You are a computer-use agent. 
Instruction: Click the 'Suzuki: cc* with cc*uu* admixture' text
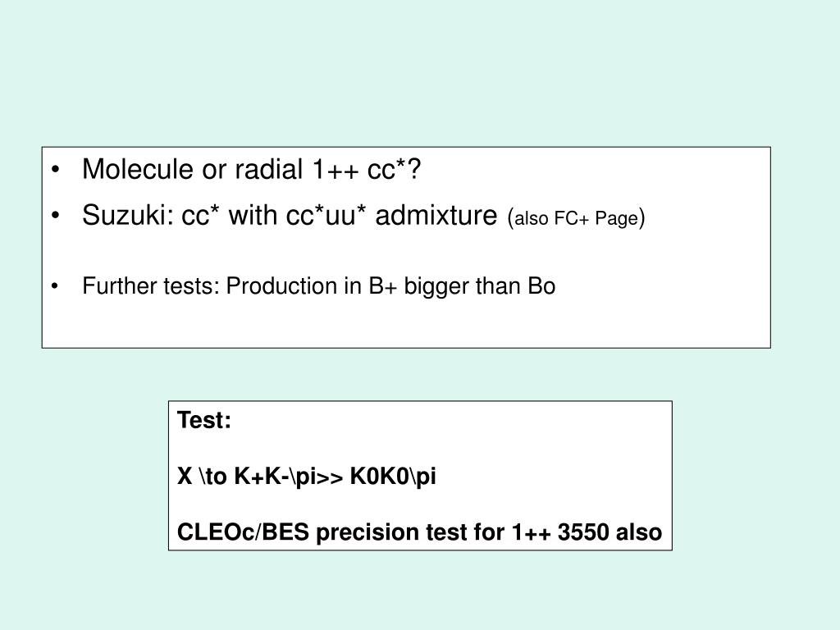[x=290, y=216]
